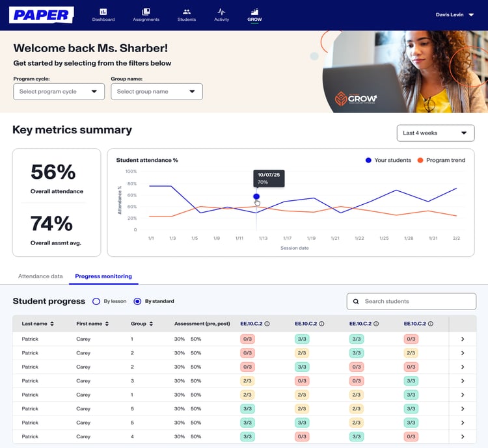Sort by Last name column arrows
Viewport: 488px width, 448px height.
tap(52, 324)
